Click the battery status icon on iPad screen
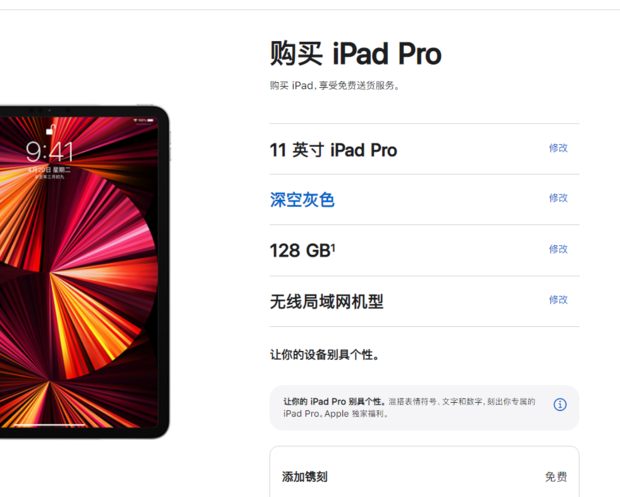This screenshot has width=620, height=497. (150, 120)
